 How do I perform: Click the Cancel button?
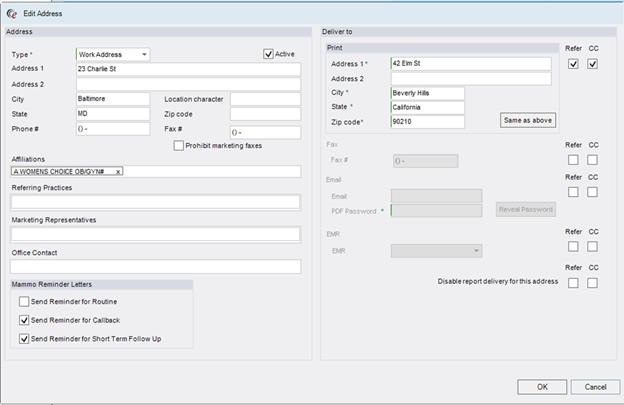pyautogui.click(x=595, y=387)
